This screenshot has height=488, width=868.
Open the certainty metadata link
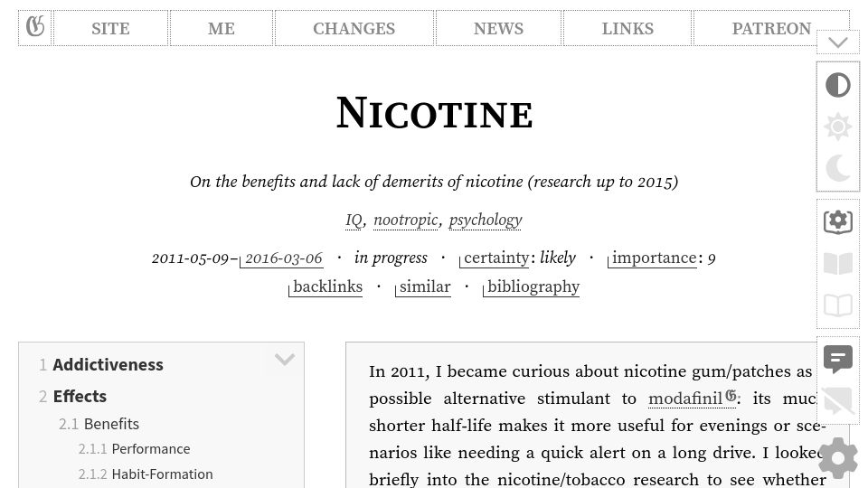click(495, 258)
